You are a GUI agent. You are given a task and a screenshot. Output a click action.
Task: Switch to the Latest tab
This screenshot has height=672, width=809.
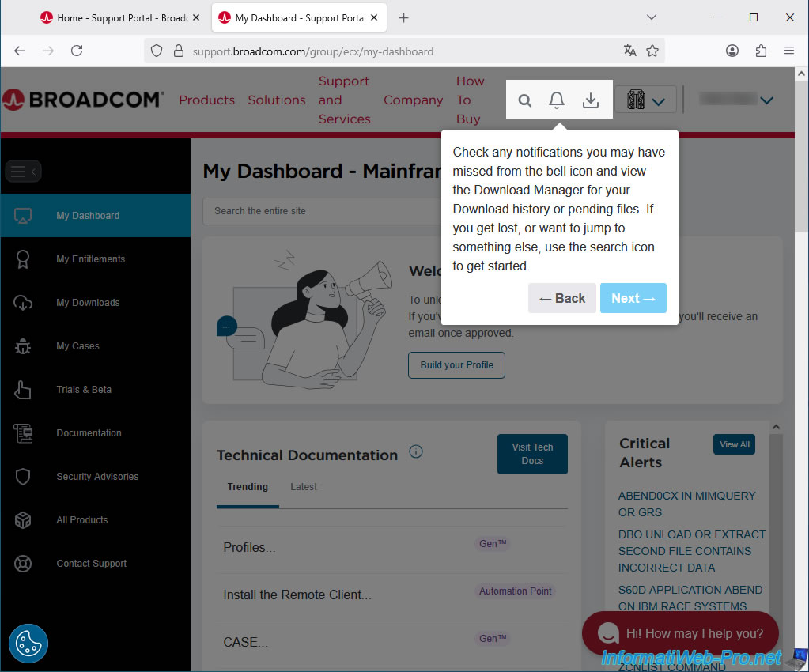(303, 487)
